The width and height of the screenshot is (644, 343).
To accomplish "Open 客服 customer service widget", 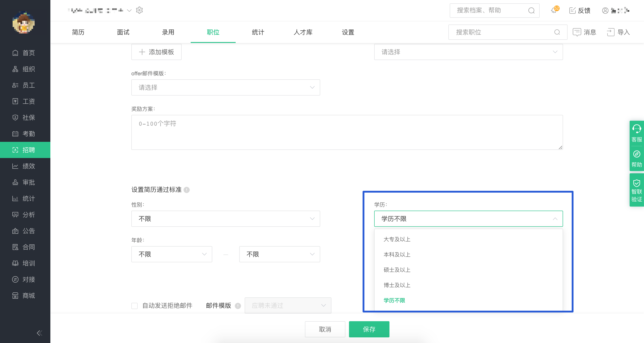I will pos(637,134).
